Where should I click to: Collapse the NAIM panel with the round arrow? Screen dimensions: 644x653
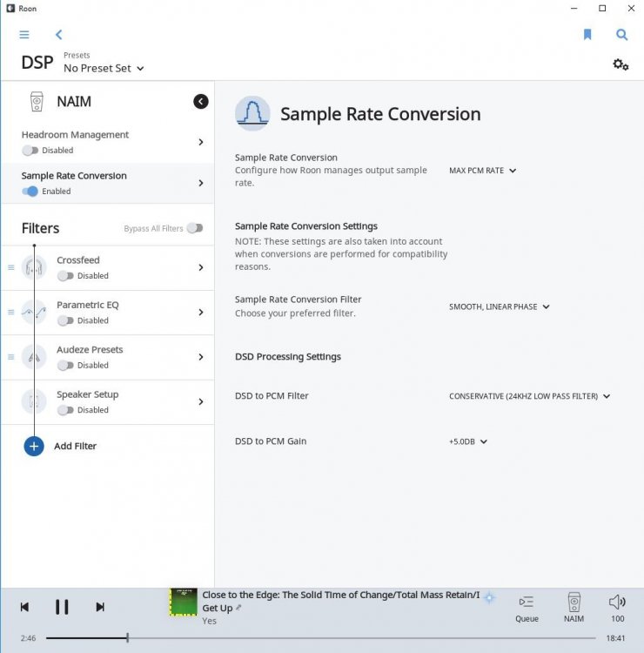(201, 101)
